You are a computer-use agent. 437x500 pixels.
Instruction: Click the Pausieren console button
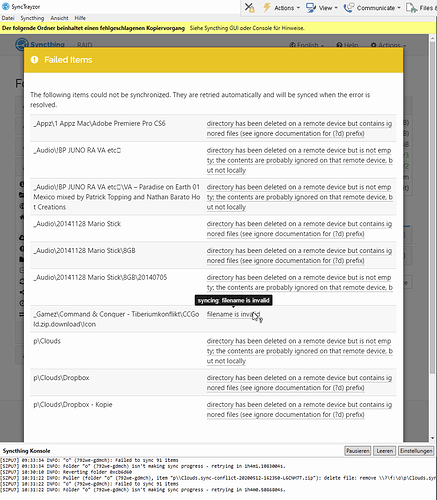[357, 451]
